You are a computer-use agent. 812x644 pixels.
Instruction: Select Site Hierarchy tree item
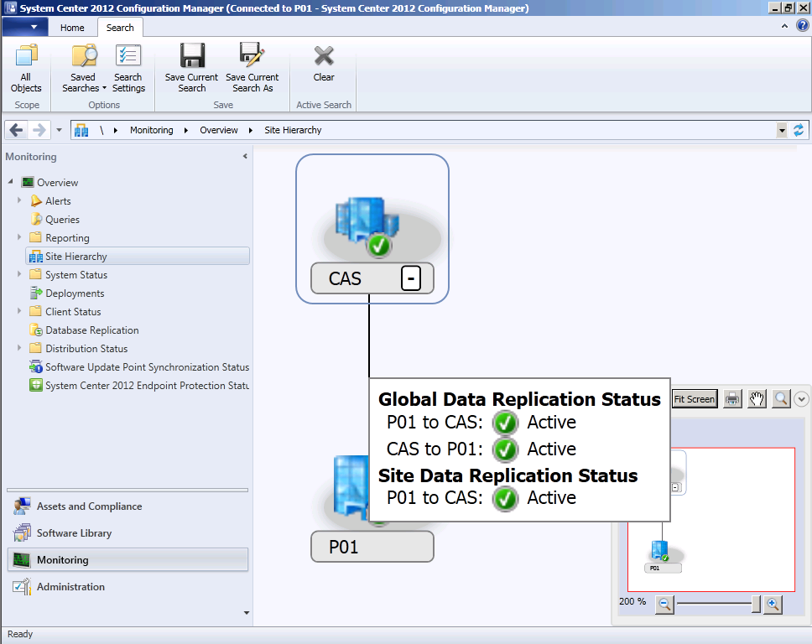[x=138, y=257]
